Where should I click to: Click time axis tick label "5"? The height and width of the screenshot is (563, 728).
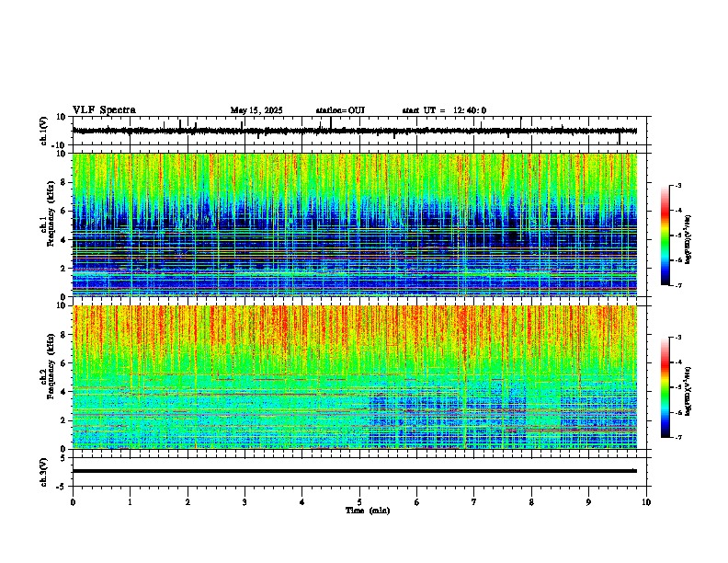359,502
